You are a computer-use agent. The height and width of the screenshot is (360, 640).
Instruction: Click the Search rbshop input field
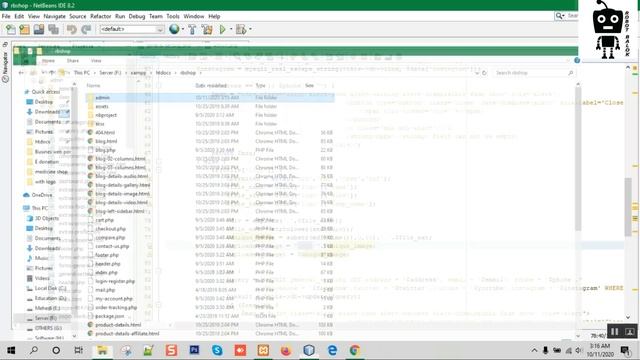(x=533, y=73)
